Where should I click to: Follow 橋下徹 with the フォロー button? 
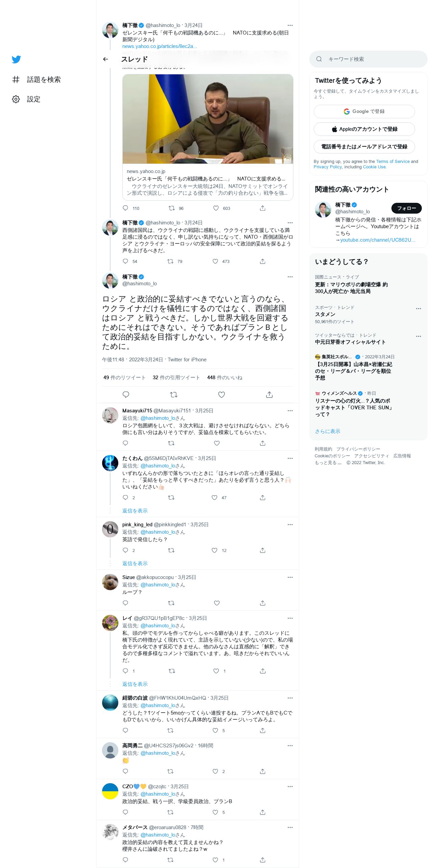click(407, 208)
